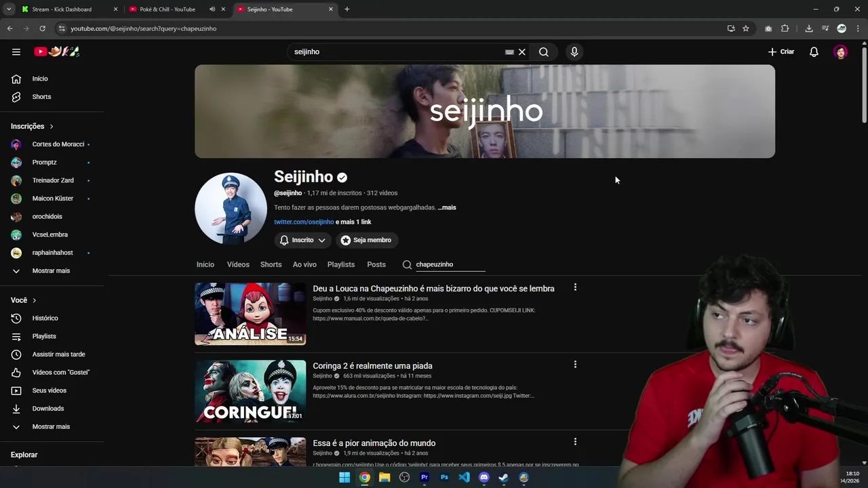Click the Criar button
Image resolution: width=868 pixels, height=488 pixels.
click(x=781, y=52)
